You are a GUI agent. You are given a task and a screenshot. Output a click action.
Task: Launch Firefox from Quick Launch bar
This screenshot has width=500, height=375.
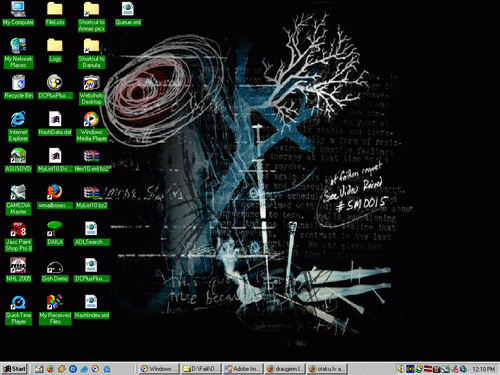[x=50, y=369]
